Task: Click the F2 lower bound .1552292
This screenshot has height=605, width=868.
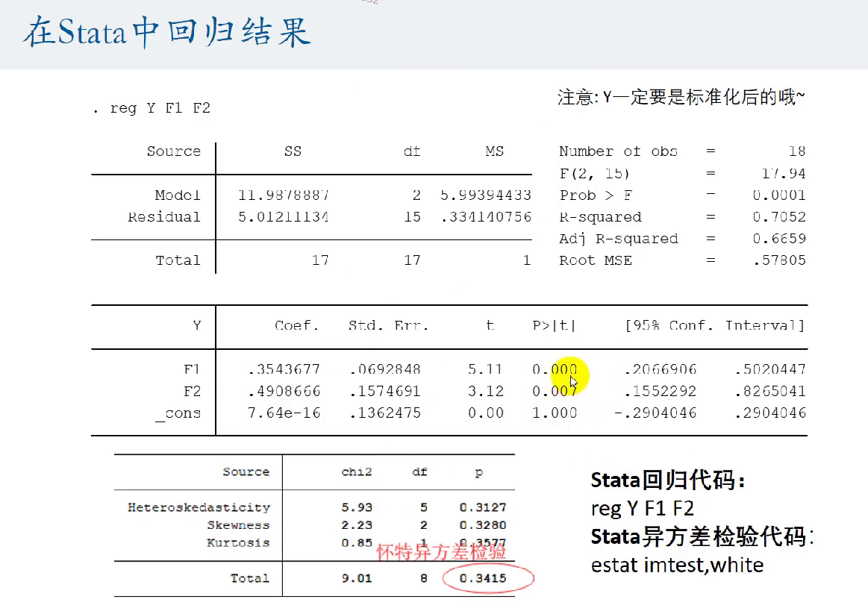Action: (661, 392)
